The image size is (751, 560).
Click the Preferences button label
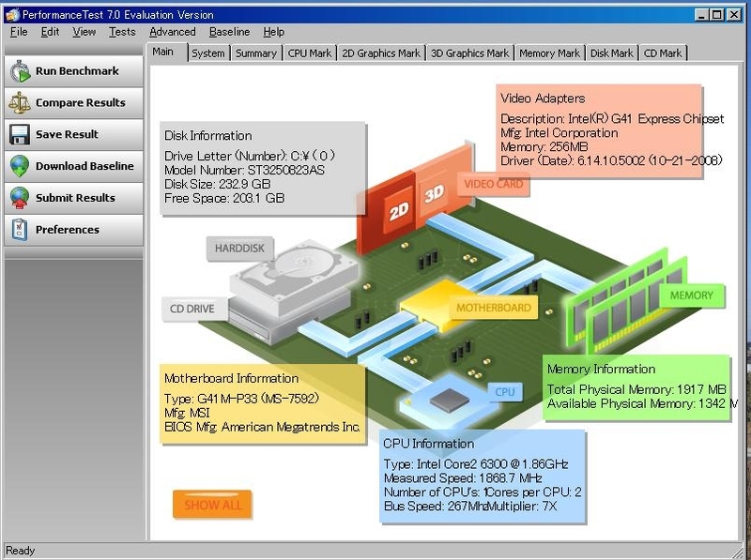click(x=68, y=230)
